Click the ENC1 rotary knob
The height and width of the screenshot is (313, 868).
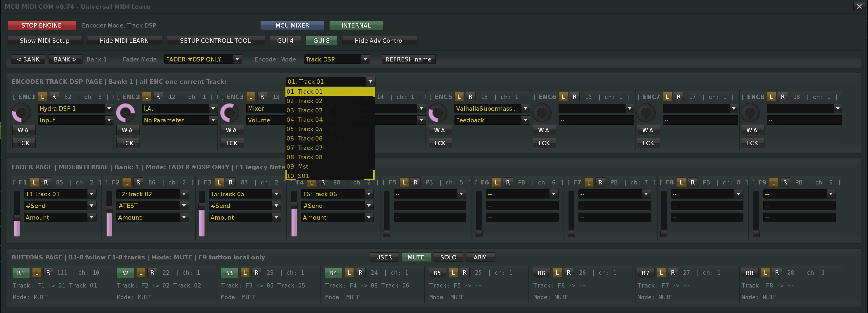(21, 113)
